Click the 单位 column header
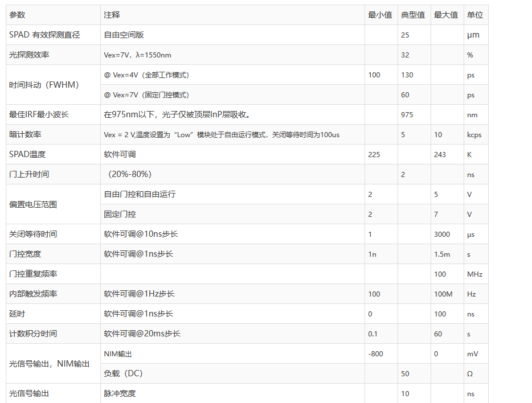The image size is (532, 403). [x=475, y=15]
